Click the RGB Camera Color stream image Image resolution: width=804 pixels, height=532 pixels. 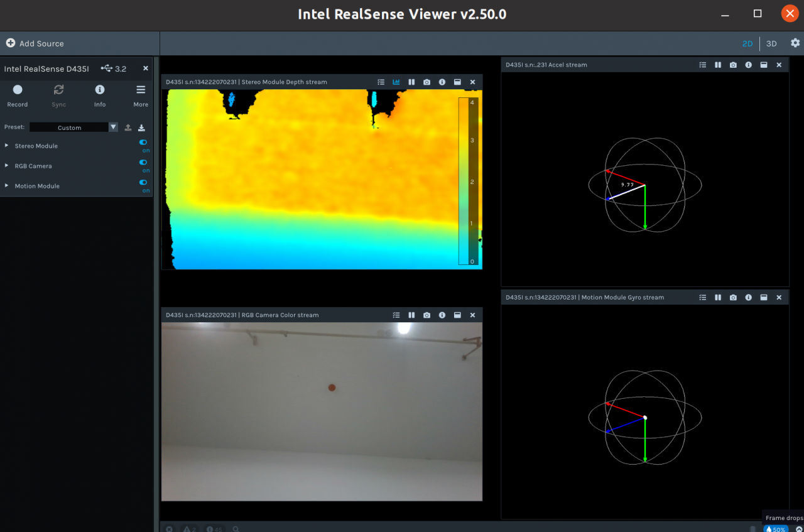pos(322,411)
